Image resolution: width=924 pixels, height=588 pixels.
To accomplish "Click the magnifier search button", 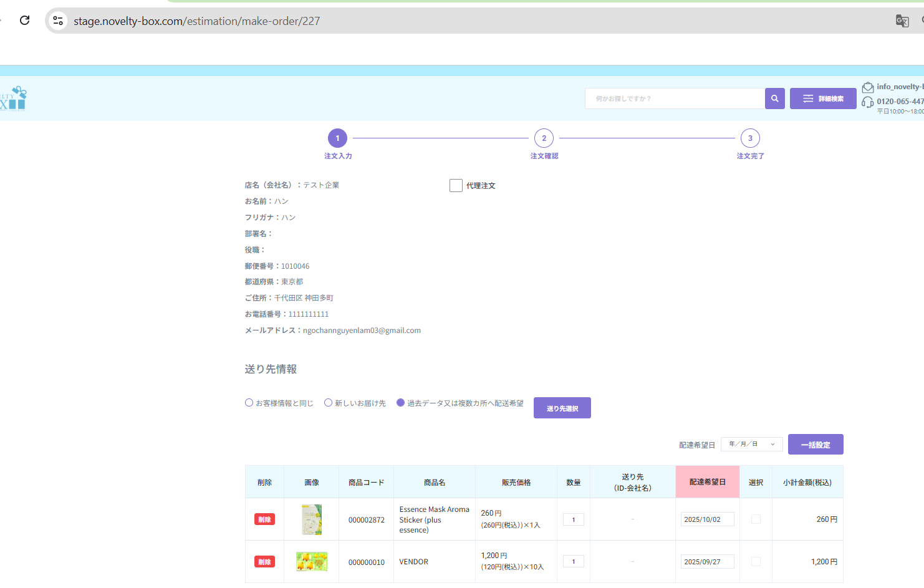I will (x=774, y=99).
